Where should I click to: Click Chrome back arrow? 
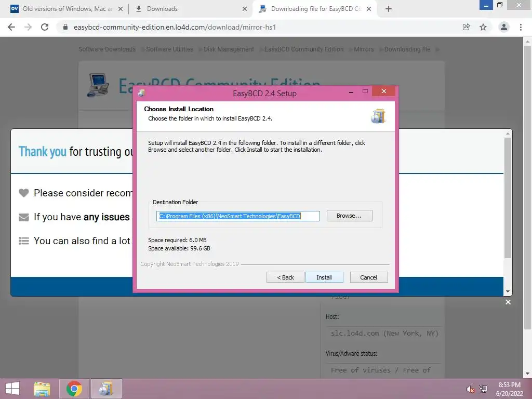[11, 27]
